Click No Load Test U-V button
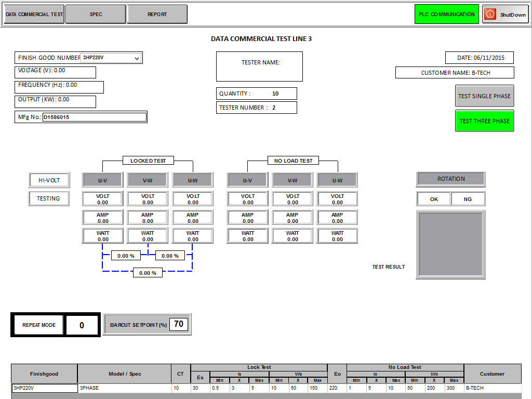This screenshot has height=399, width=532. 247,180
